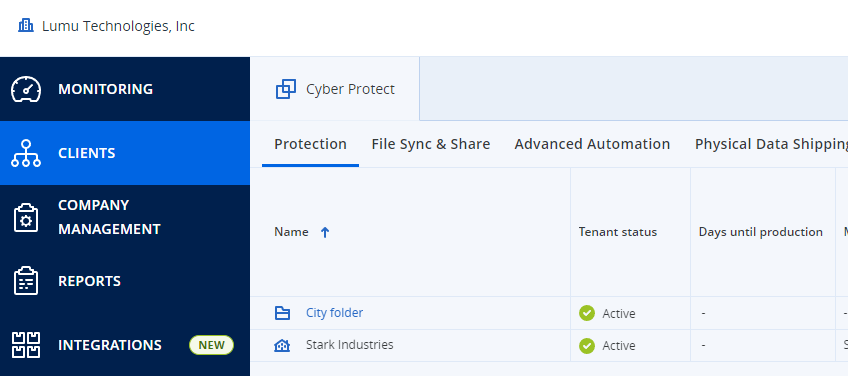Click the green check icon for City folder
The height and width of the screenshot is (376, 848).
coord(587,313)
